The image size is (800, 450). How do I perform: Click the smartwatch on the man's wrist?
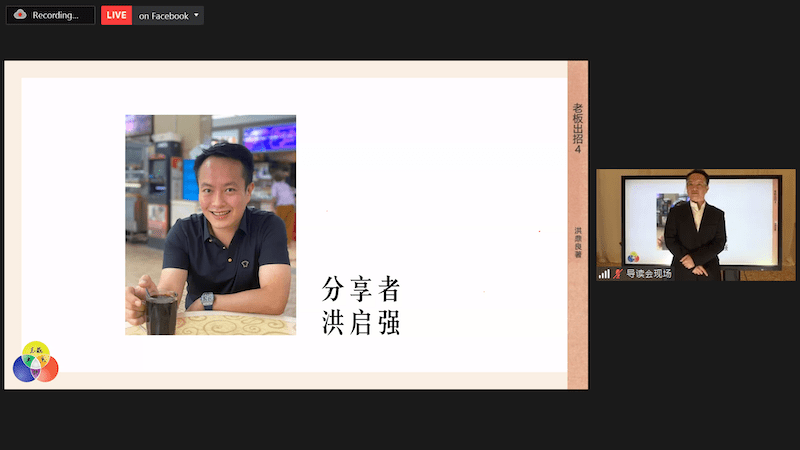click(x=207, y=300)
